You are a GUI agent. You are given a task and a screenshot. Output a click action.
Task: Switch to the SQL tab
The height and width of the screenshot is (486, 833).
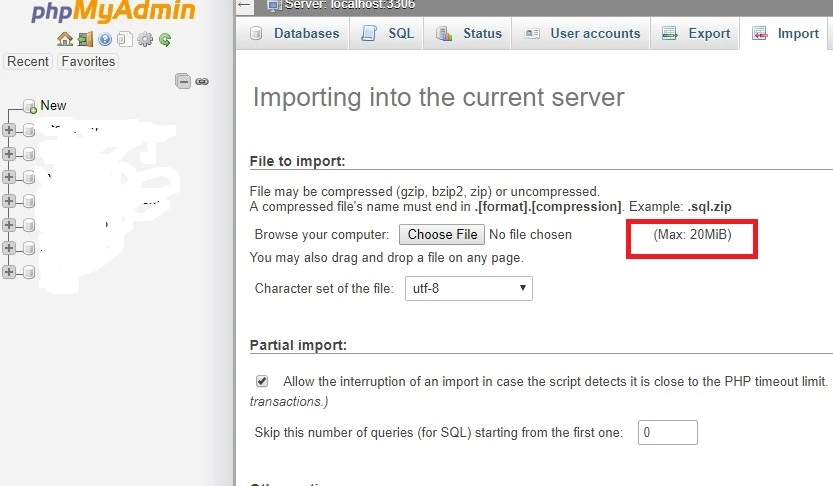[388, 33]
